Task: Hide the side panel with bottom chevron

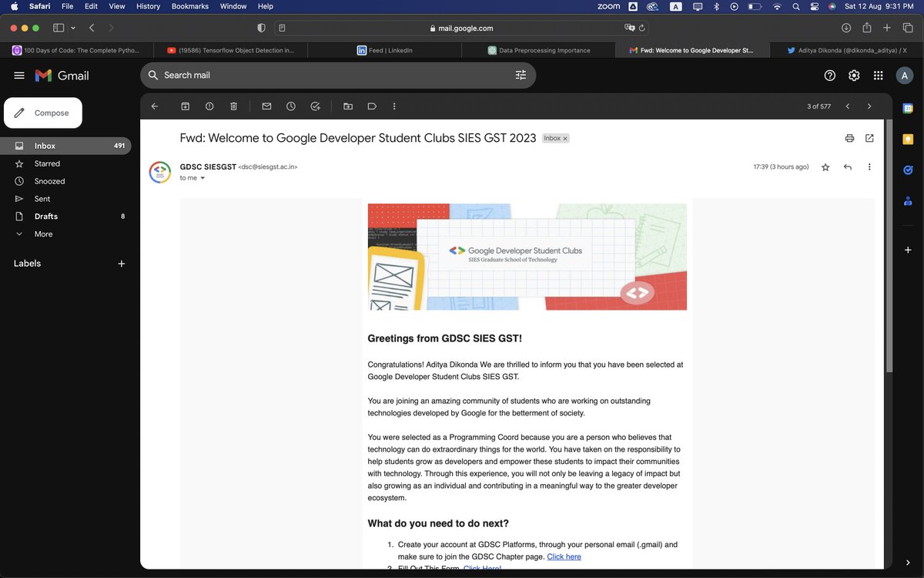Action: (908, 562)
